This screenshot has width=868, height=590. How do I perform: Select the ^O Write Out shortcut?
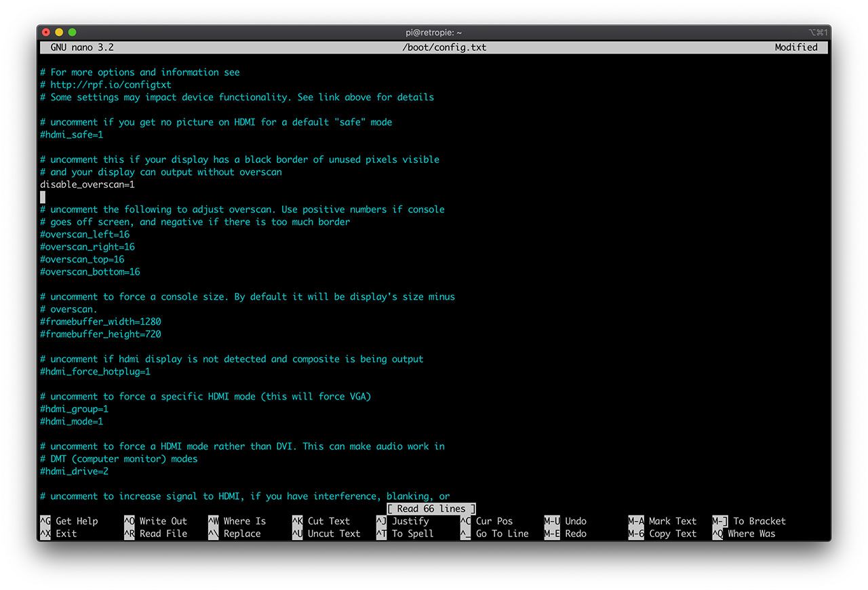155,521
